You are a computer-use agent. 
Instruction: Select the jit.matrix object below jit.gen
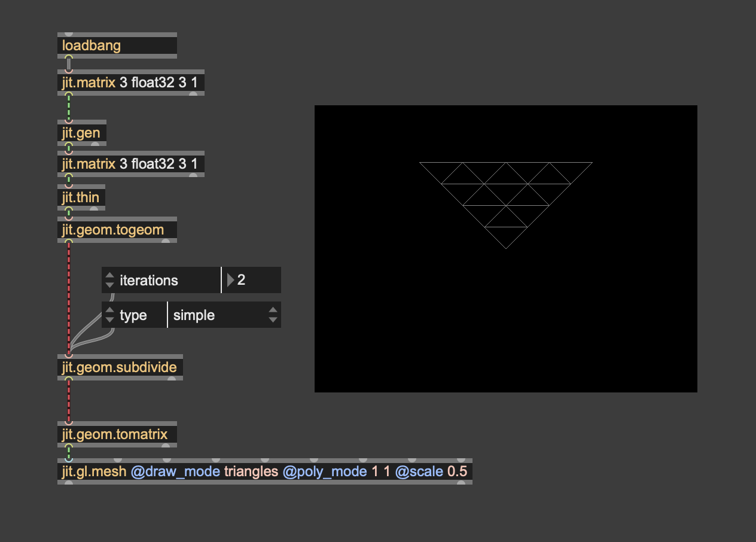pos(131,164)
